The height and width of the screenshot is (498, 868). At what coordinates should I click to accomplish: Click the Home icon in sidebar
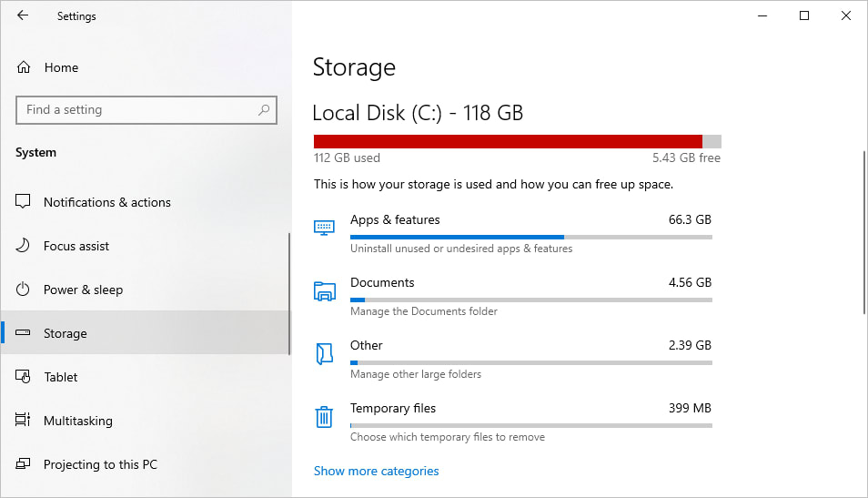pyautogui.click(x=25, y=67)
